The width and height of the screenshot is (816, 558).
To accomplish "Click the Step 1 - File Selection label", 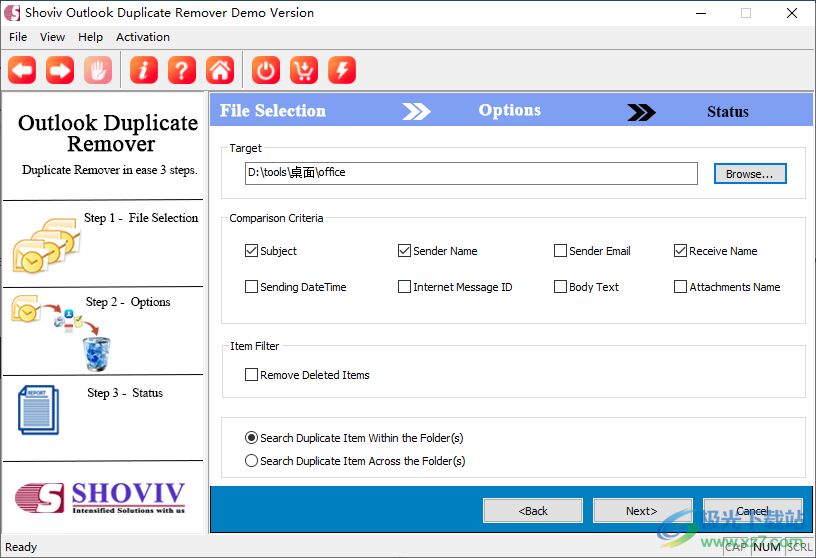I will click(141, 218).
